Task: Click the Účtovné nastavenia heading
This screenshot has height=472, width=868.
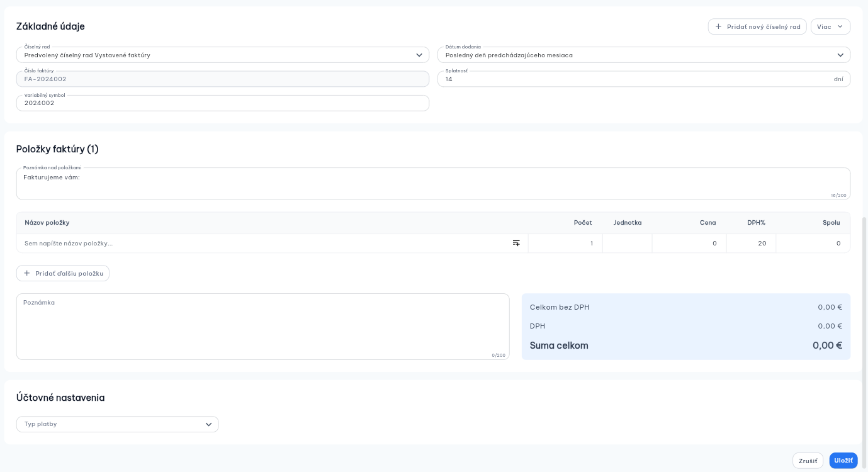Action: (x=60, y=398)
